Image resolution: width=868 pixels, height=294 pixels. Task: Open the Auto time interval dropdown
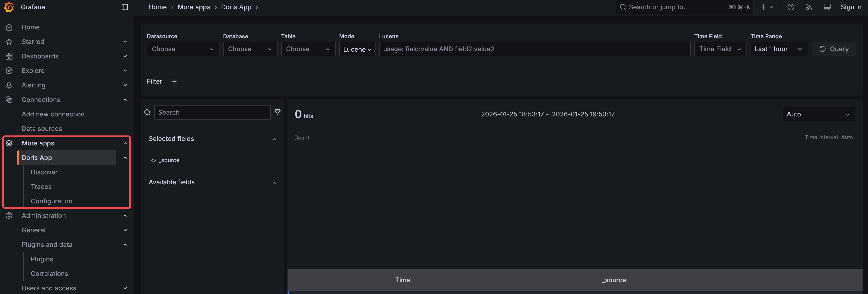click(x=819, y=114)
